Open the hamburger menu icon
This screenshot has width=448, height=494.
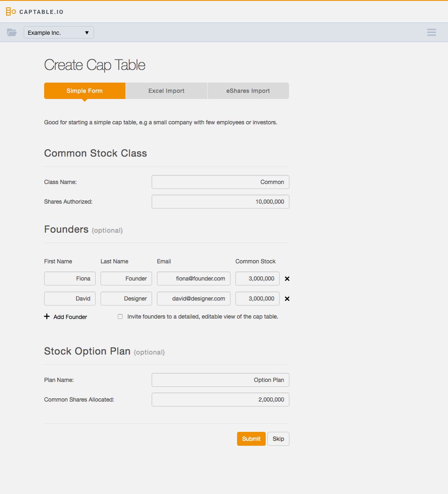click(x=432, y=32)
